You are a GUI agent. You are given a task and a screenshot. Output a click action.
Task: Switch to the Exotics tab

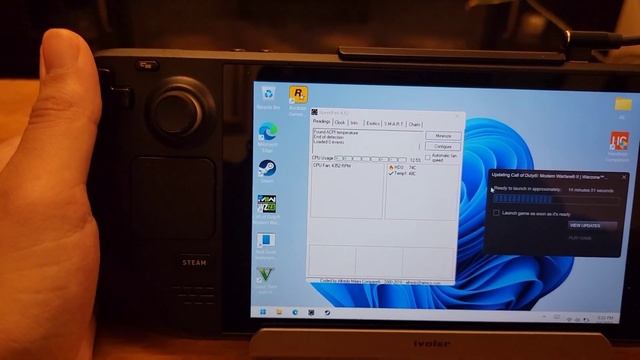click(372, 123)
